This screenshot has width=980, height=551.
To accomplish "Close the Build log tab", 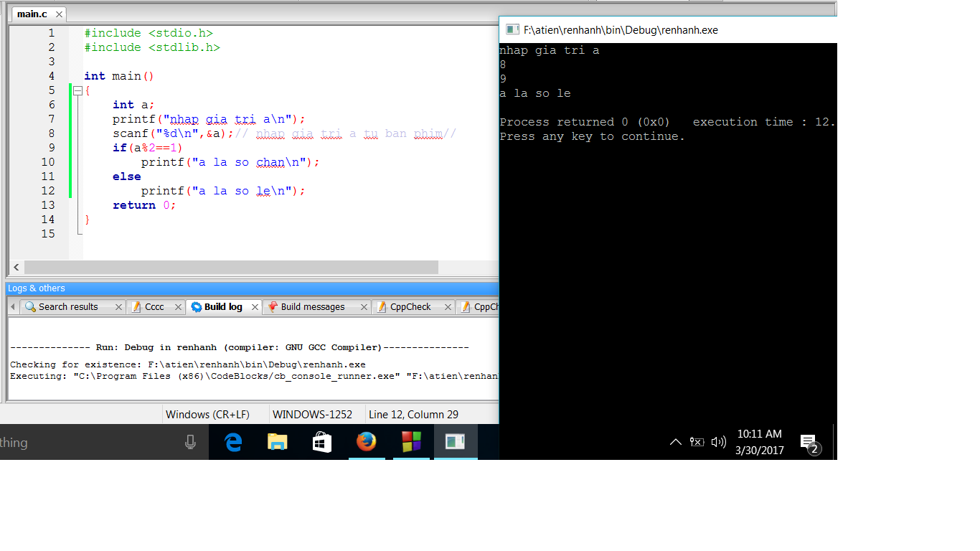I will (255, 307).
